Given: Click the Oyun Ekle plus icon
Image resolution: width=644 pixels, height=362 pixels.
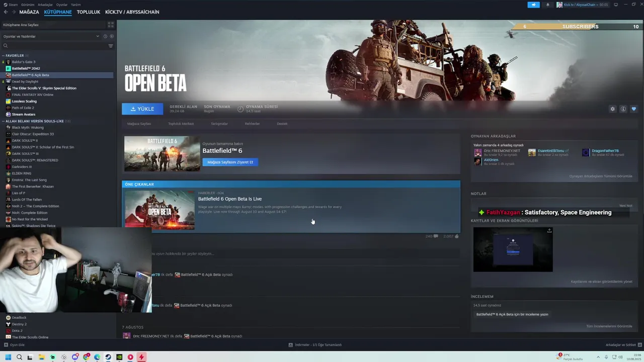Looking at the screenshot, I should 6,345.
